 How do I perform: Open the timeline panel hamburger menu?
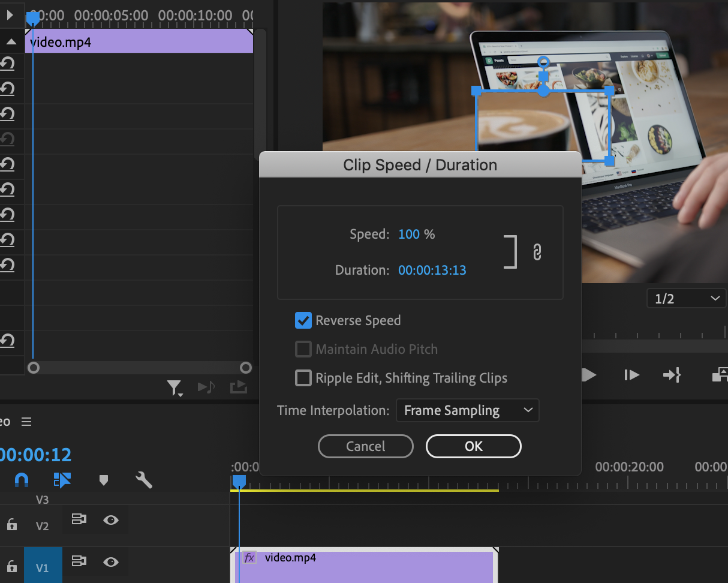tap(26, 422)
